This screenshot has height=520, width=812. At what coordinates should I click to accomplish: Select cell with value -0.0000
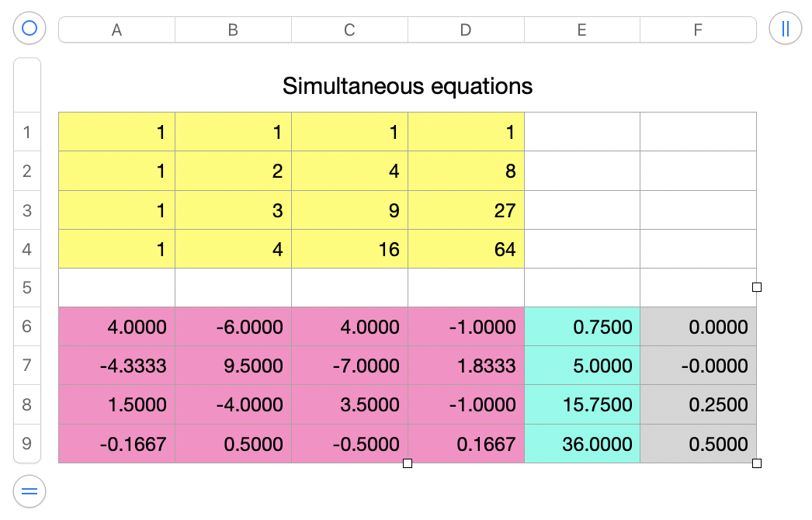pos(698,365)
